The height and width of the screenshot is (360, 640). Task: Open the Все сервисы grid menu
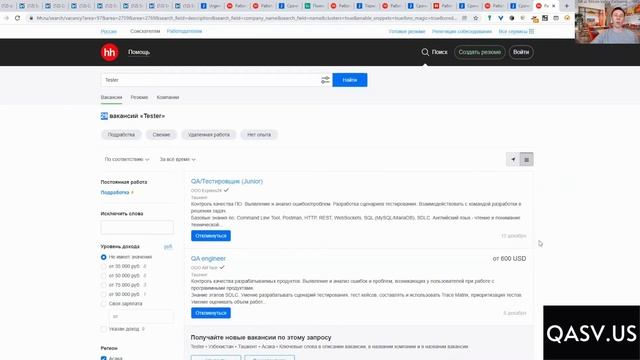tap(516, 31)
